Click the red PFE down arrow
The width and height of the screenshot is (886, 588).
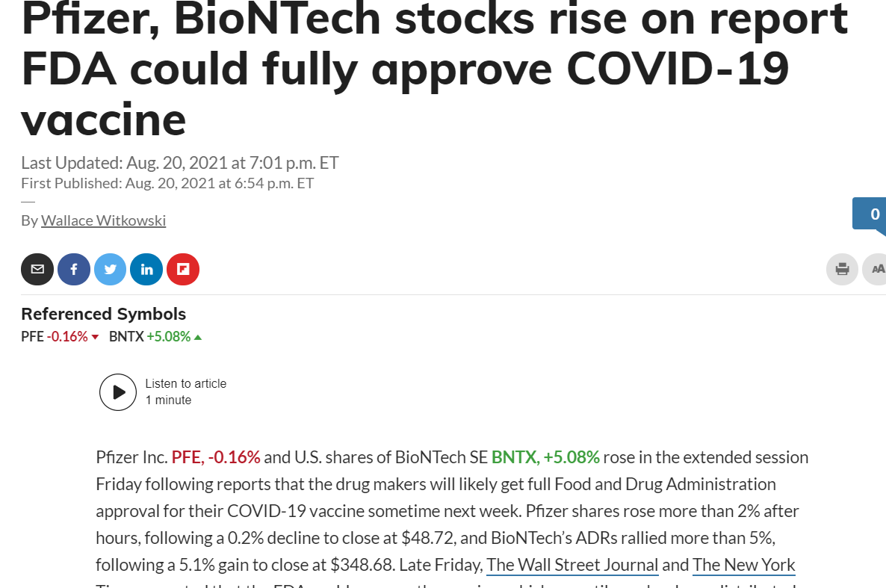coord(95,338)
